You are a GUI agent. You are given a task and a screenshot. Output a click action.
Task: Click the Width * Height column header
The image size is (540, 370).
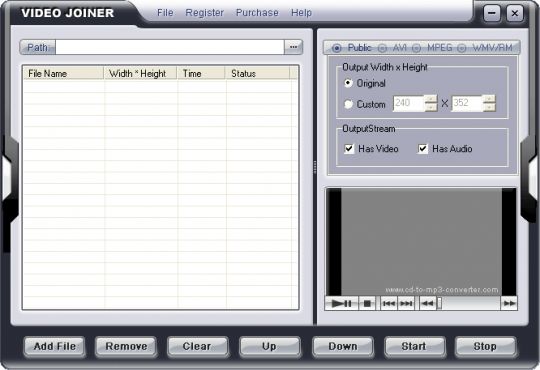click(140, 73)
